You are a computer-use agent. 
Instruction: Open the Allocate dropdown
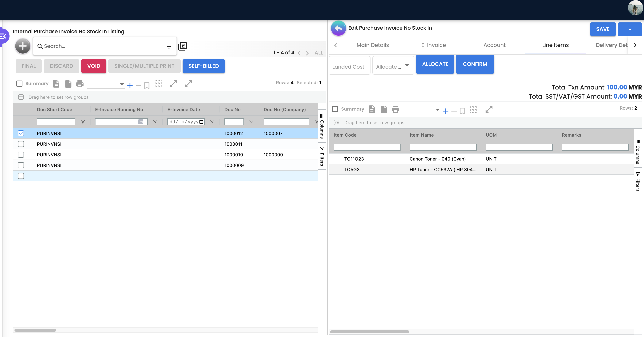(x=393, y=65)
